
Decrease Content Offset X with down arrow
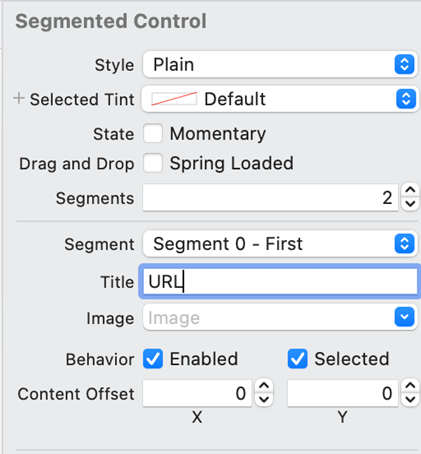[x=264, y=399]
